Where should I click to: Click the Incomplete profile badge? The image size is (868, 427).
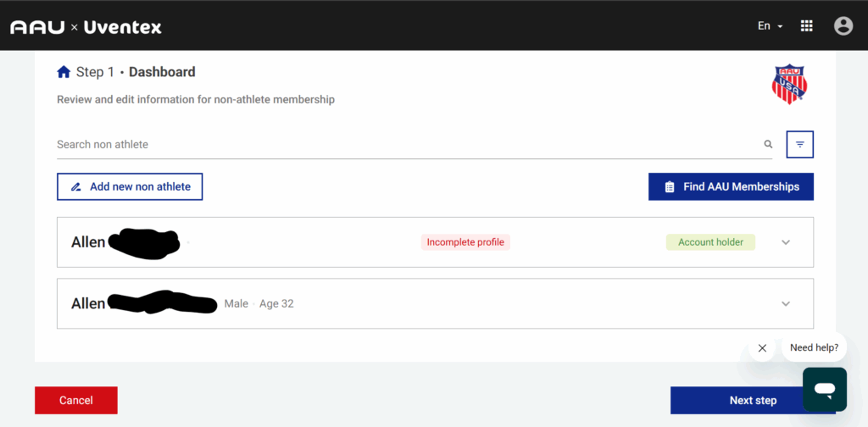tap(465, 242)
